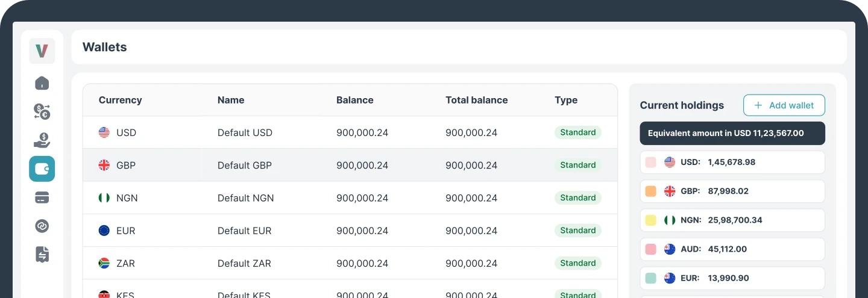Open the transactions receipt sidebar icon
This screenshot has height=298, width=868.
(x=42, y=255)
